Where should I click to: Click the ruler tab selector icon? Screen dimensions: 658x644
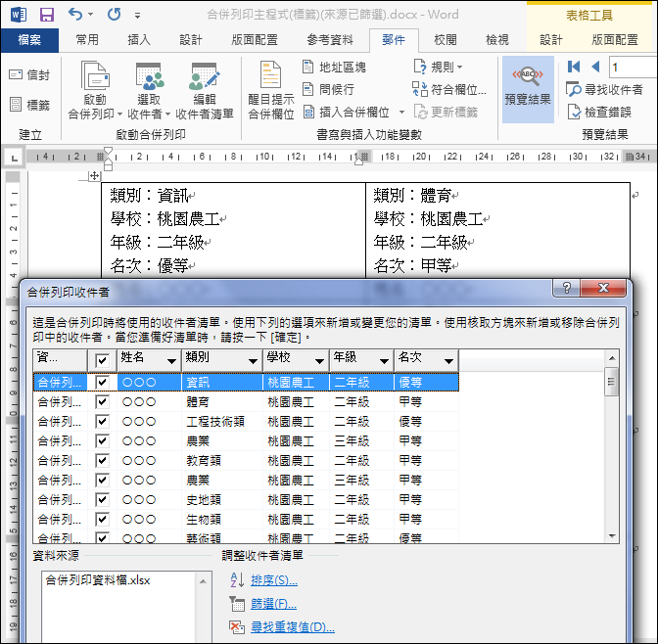[x=15, y=159]
